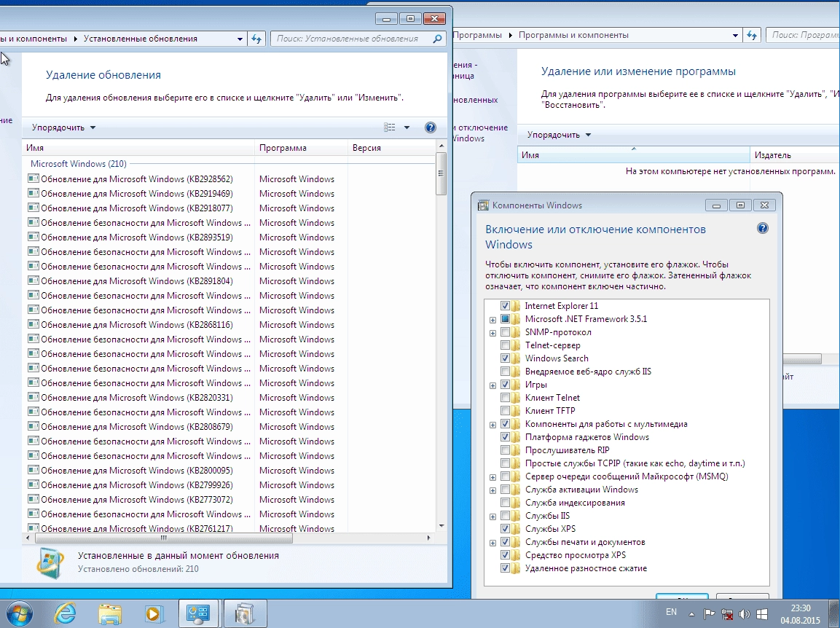Switch to Windows Features taskbar button
This screenshot has width=840, height=628.
(244, 613)
